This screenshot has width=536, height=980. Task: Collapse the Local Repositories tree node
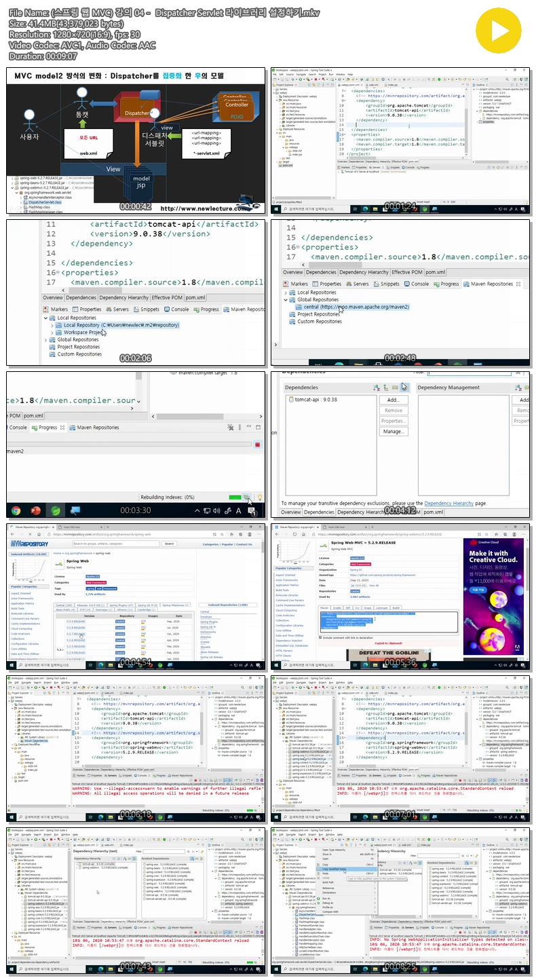click(46, 318)
